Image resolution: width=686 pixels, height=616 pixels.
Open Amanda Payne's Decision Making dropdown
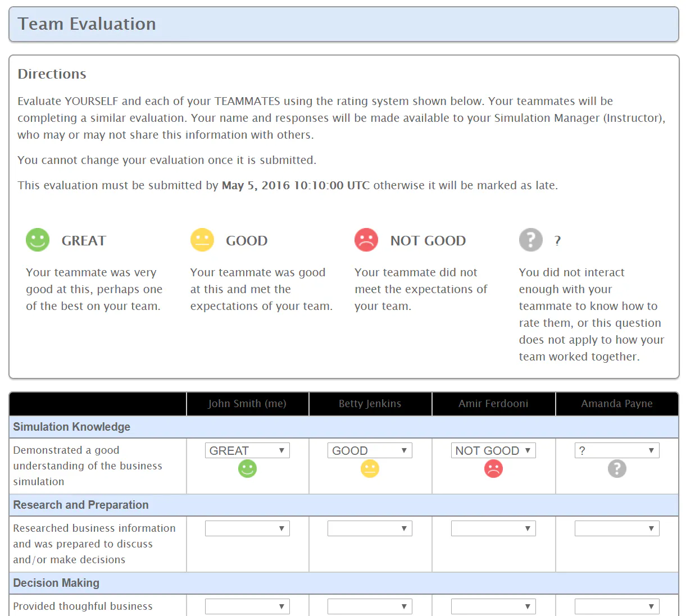[617, 606]
